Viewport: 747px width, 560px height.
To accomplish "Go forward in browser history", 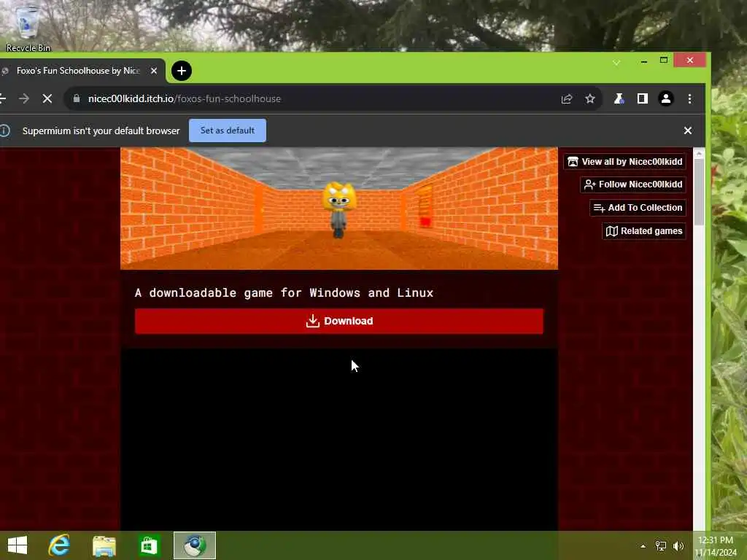I will pyautogui.click(x=24, y=98).
